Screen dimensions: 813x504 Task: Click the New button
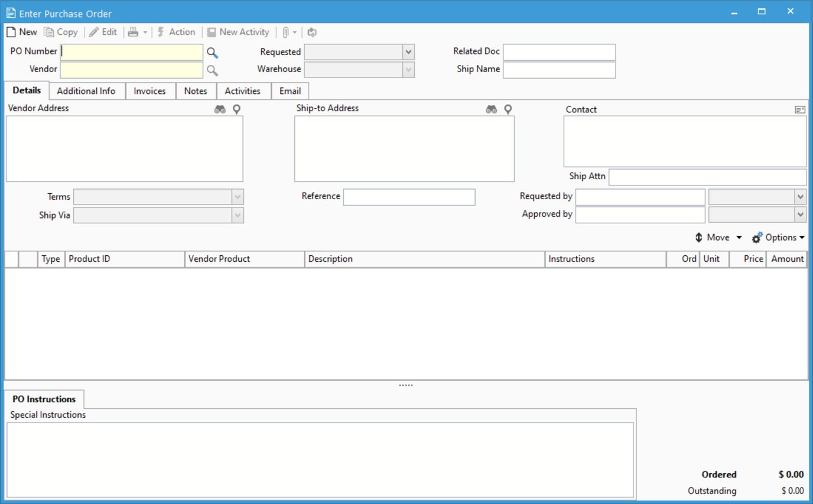coord(21,32)
